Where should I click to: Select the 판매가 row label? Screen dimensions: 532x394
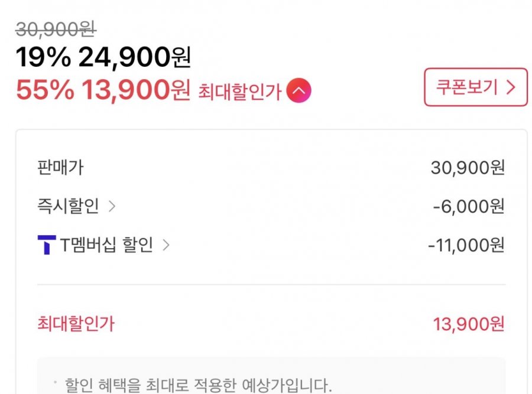60,168
